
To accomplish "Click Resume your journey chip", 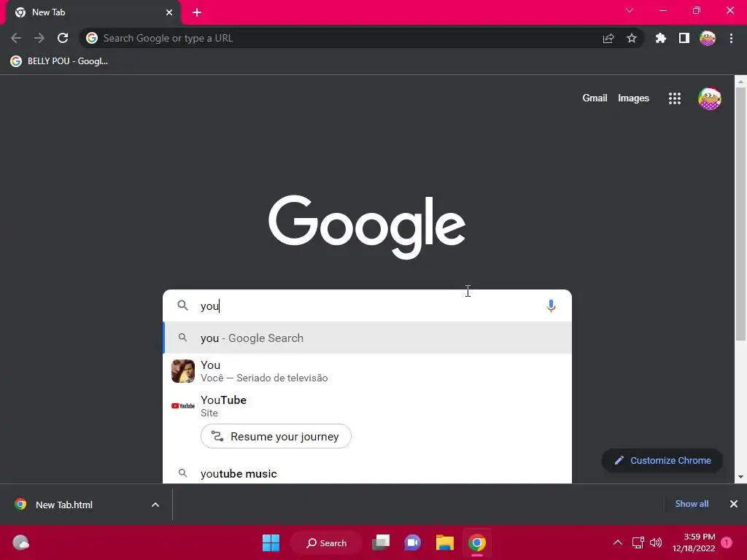I will click(x=276, y=436).
